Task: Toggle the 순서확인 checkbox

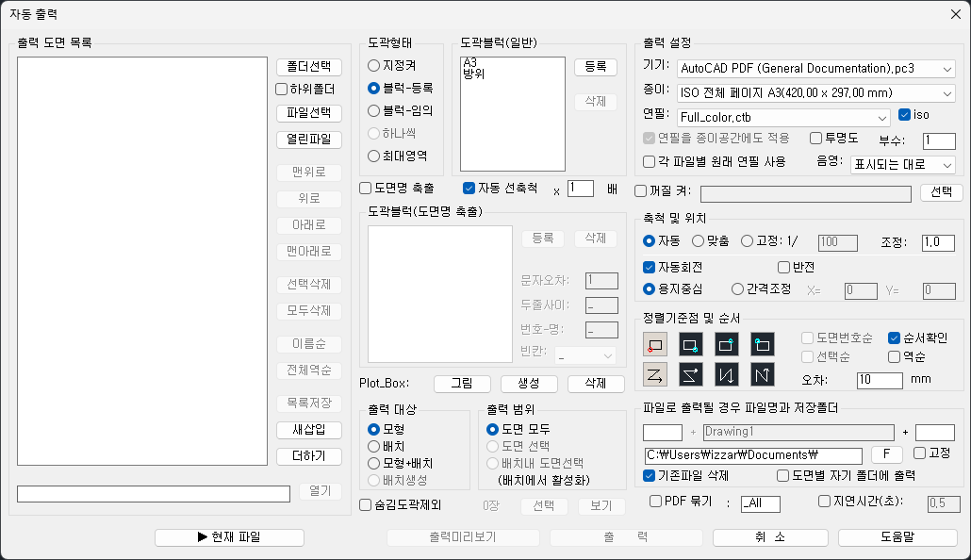Action: (918, 338)
